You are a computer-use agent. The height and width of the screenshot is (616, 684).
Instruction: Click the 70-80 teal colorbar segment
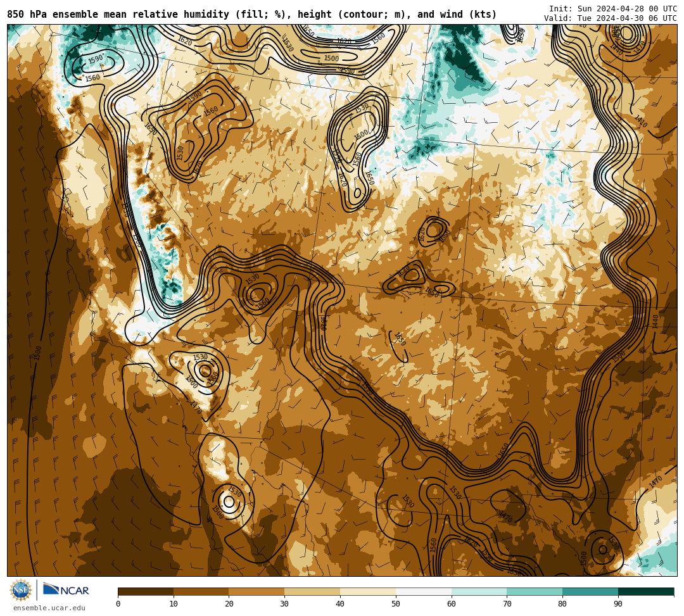click(535, 591)
